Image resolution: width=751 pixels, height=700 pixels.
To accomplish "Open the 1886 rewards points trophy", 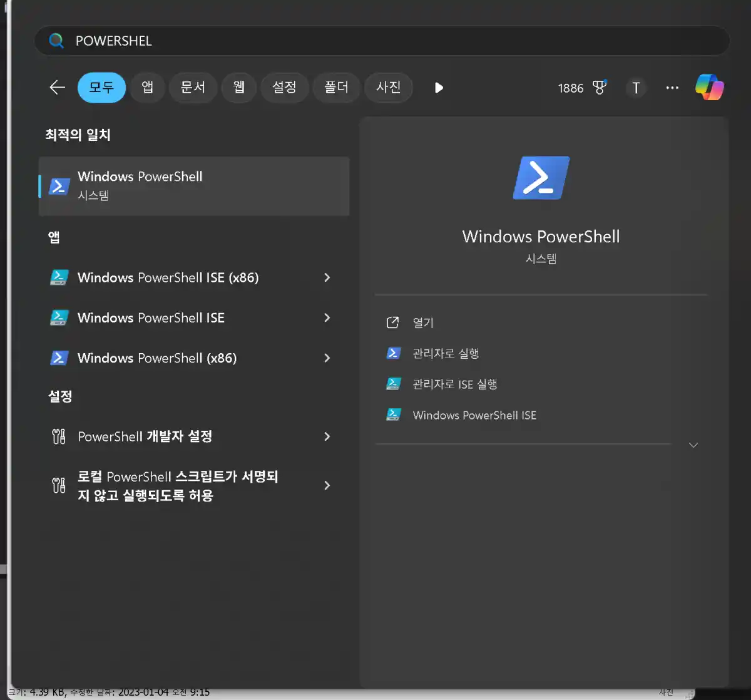I will click(582, 88).
